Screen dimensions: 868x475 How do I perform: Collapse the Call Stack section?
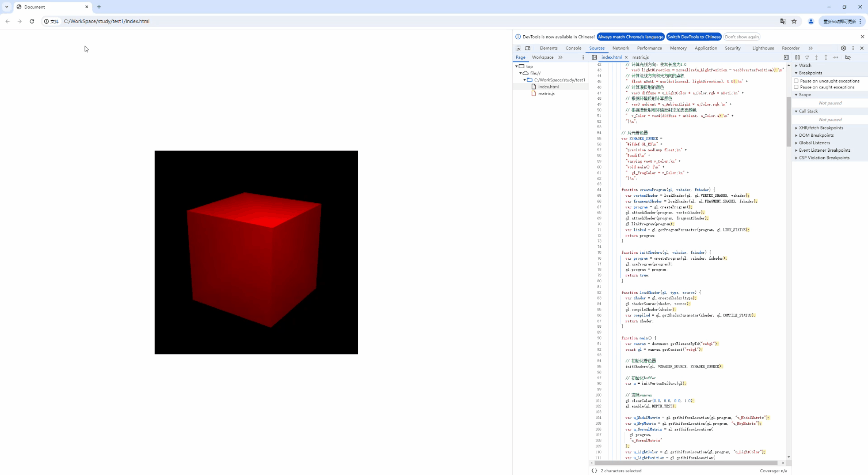(x=808, y=111)
